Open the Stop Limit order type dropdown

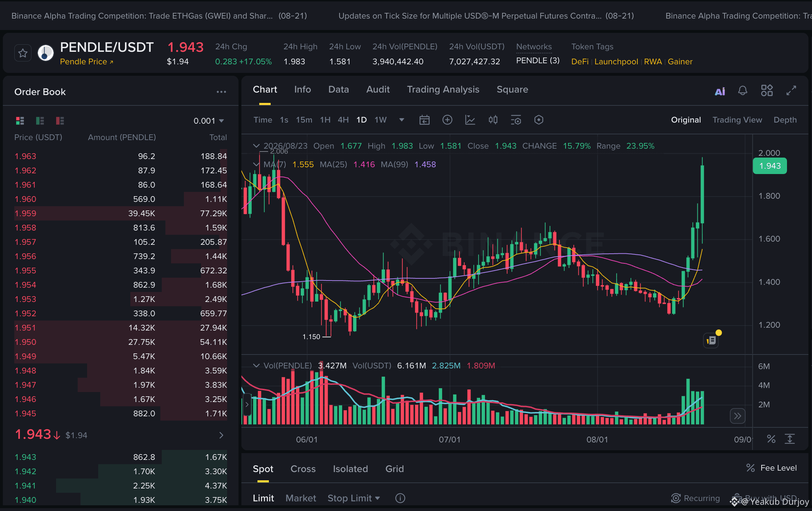point(354,498)
